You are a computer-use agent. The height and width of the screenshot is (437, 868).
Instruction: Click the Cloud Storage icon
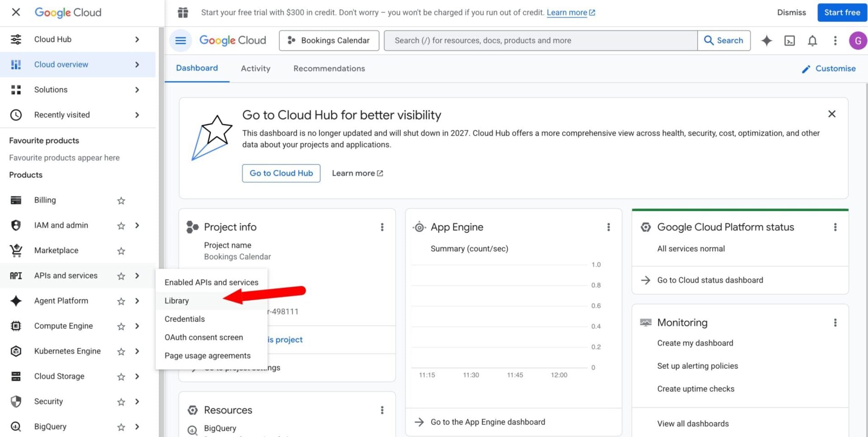click(16, 376)
